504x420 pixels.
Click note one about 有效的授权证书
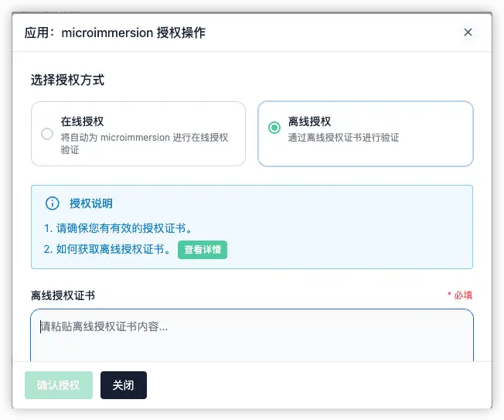(118, 228)
